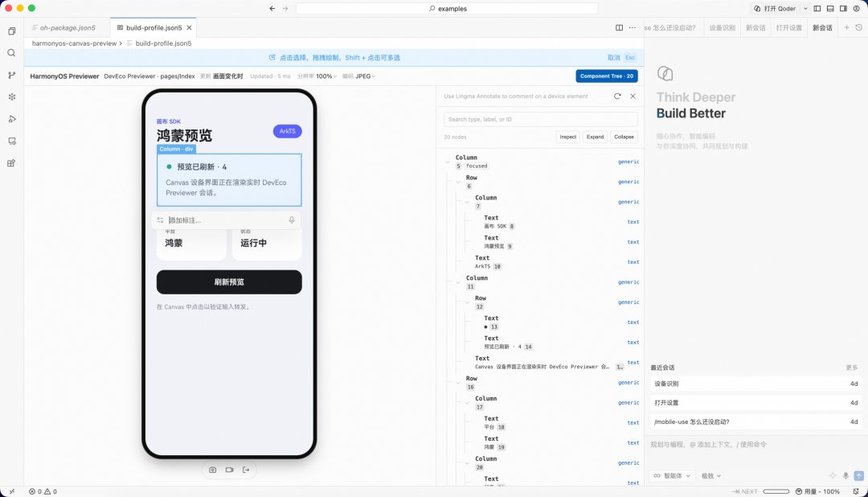Collapse the Column 7 tree node
Image resolution: width=868 pixels, height=497 pixels.
467,202
